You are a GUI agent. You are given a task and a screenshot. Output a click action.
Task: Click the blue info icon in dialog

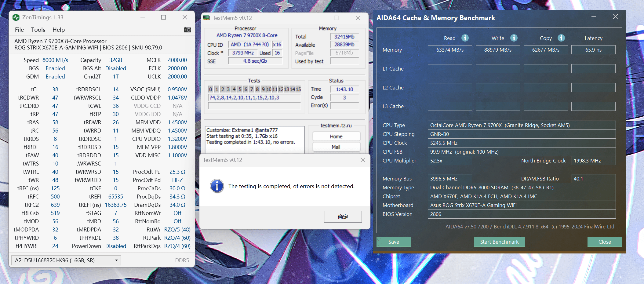tap(217, 186)
